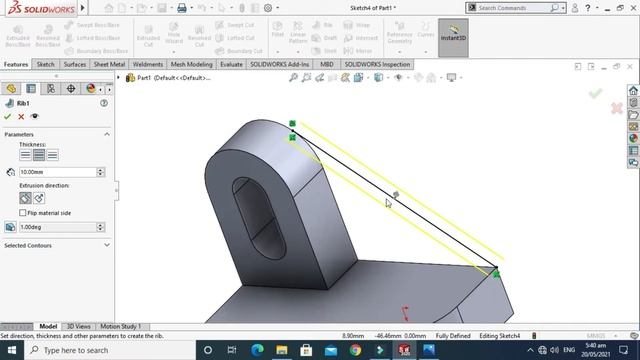Screen dimensions: 640x360
Task: Open the Options dropdown arrow
Action: point(278,8)
